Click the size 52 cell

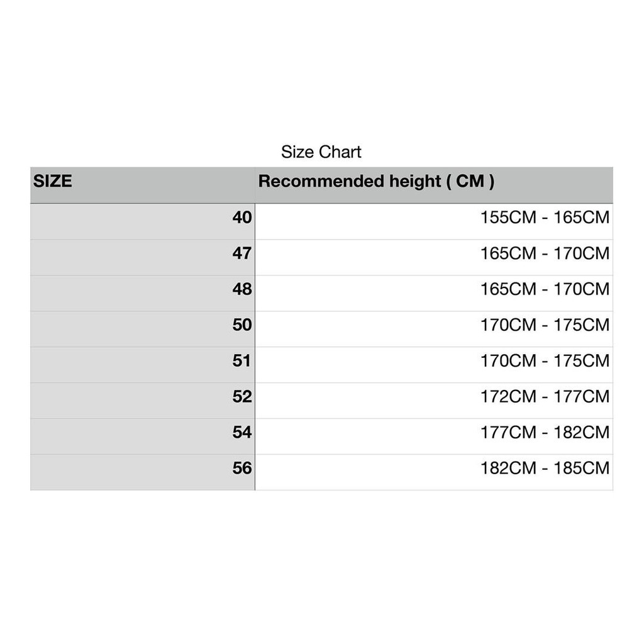(143, 401)
